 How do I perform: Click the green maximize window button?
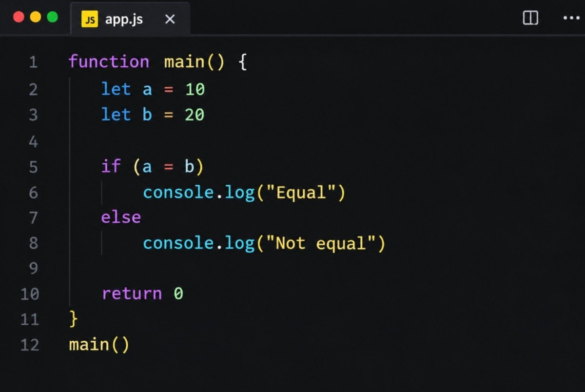pos(52,18)
